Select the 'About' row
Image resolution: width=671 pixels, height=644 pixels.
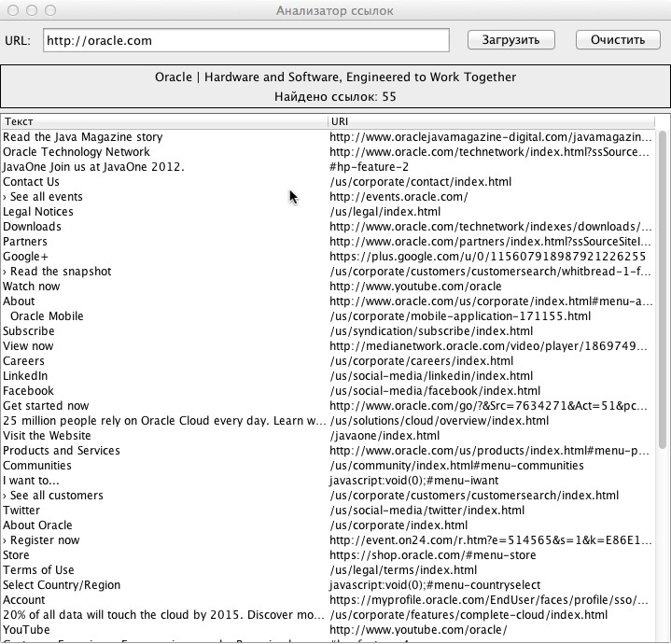click(329, 301)
